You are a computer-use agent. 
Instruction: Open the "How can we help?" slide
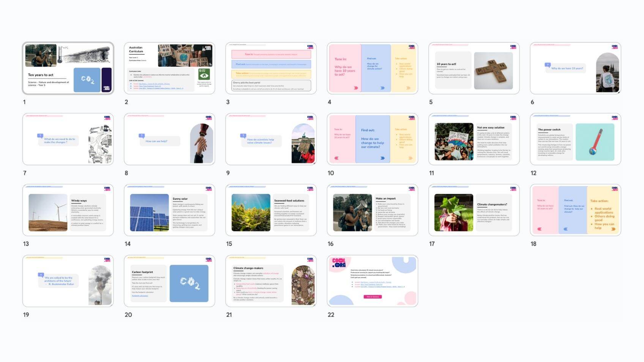click(x=169, y=139)
